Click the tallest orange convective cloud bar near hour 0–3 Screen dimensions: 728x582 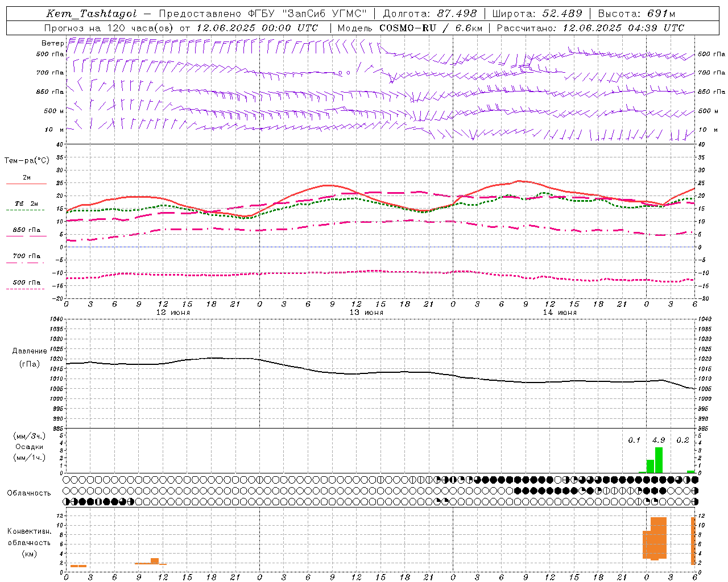(659, 538)
